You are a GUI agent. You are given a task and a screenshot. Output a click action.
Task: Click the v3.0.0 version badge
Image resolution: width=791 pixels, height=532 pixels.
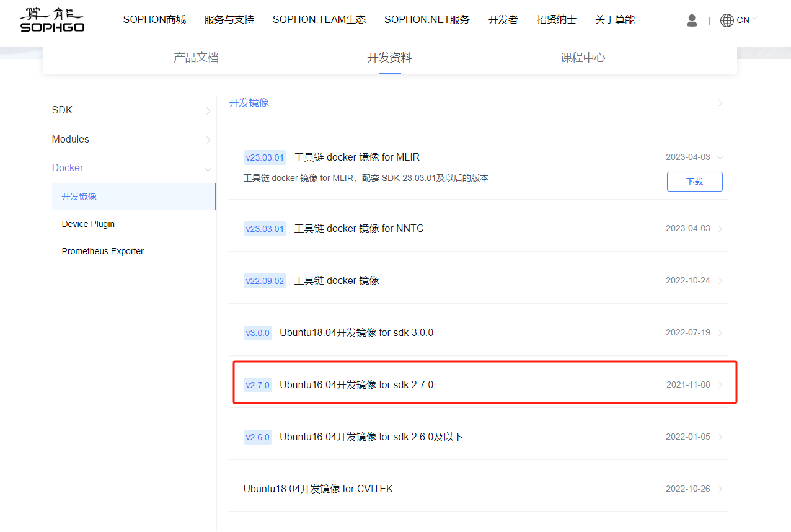[x=258, y=333]
